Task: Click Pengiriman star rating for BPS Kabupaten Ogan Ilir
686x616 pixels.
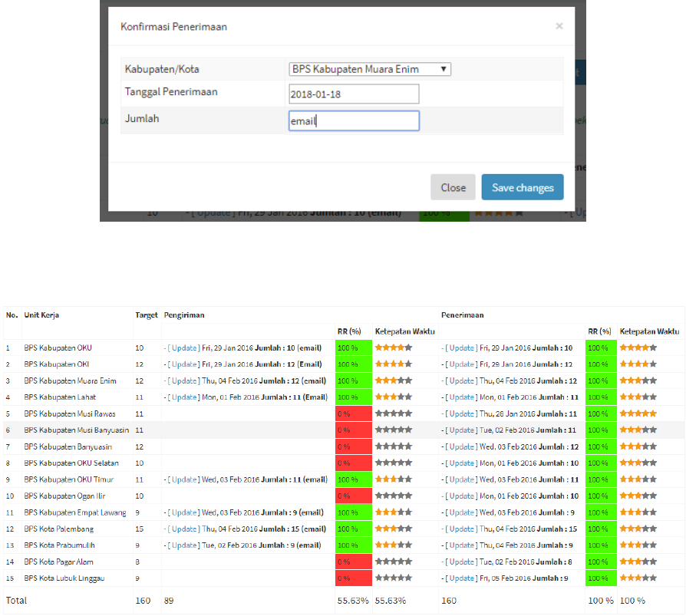Action: [394, 496]
